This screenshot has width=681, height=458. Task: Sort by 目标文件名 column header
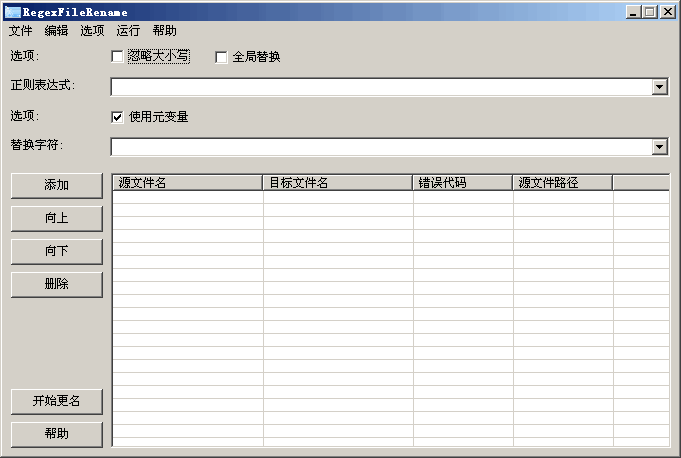click(338, 183)
